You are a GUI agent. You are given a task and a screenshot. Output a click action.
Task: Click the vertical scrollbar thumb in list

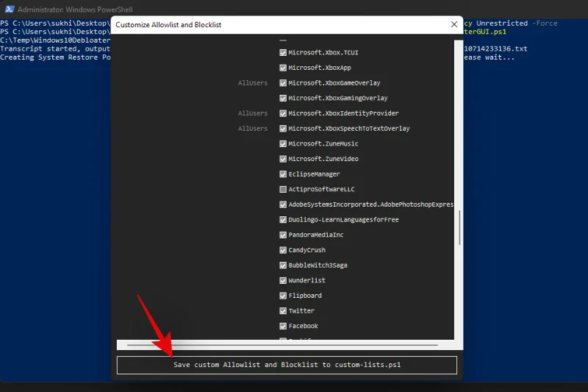pos(459,228)
